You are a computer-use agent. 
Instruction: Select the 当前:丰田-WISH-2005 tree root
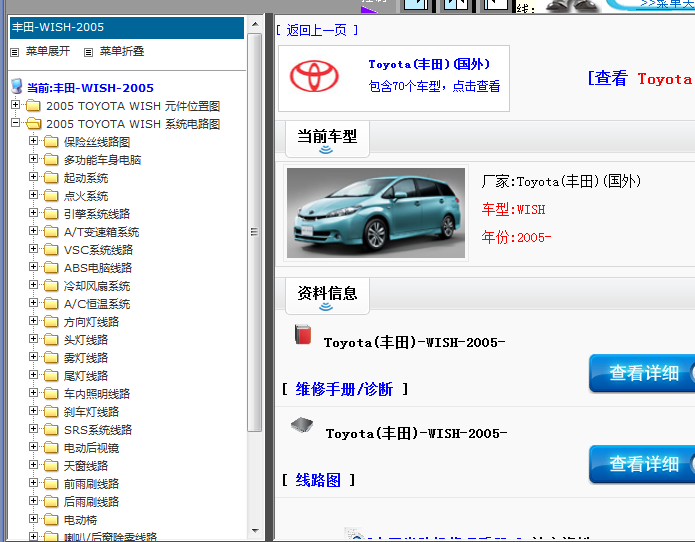(90, 88)
